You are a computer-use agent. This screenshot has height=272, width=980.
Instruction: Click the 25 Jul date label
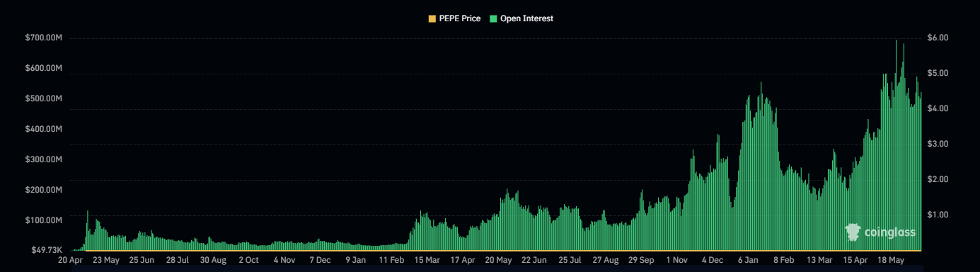570,261
